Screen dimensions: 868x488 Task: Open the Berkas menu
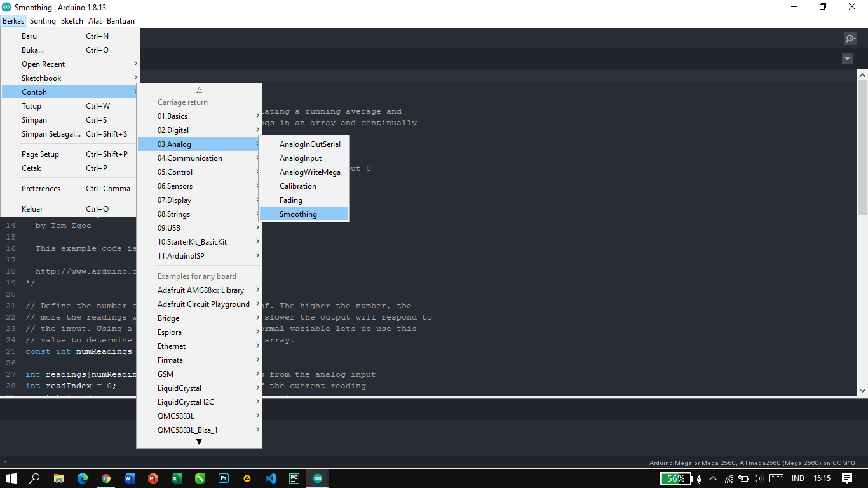coord(13,20)
